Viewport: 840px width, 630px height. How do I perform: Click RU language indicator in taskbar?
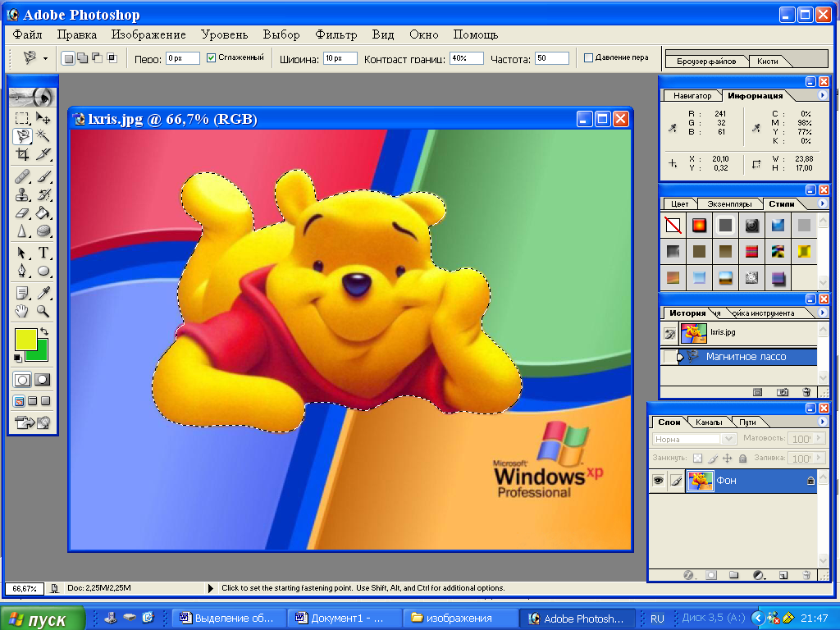[657, 619]
